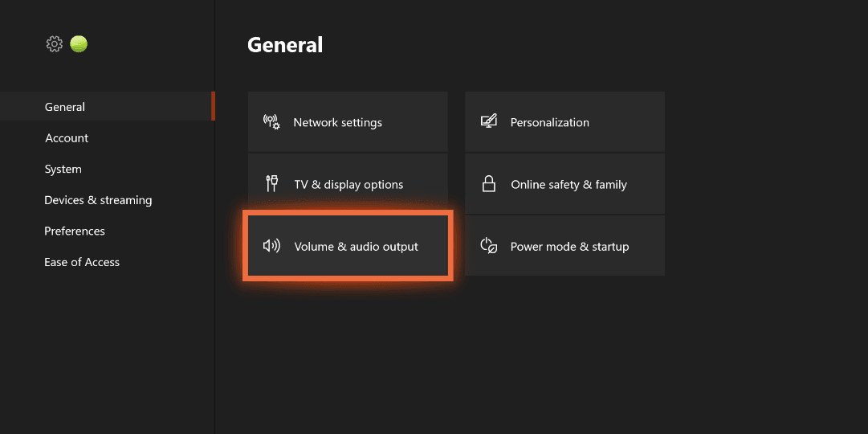This screenshot has width=868, height=434.
Task: Open TV & display options
Action: tap(348, 185)
